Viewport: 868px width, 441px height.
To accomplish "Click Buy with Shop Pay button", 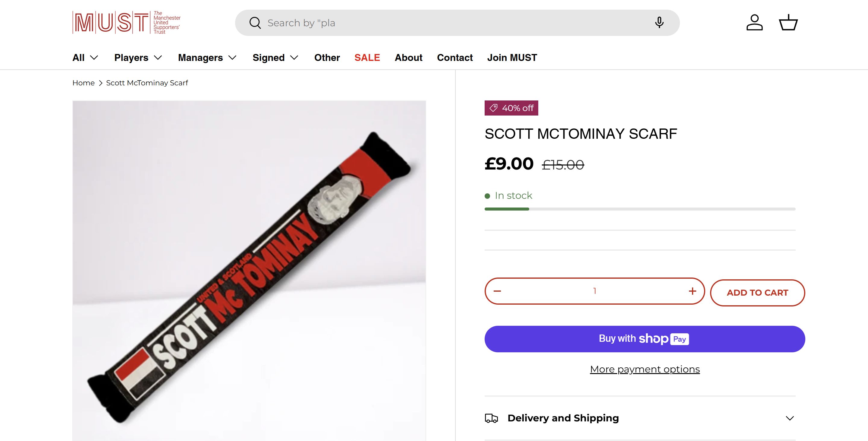I will click(645, 339).
